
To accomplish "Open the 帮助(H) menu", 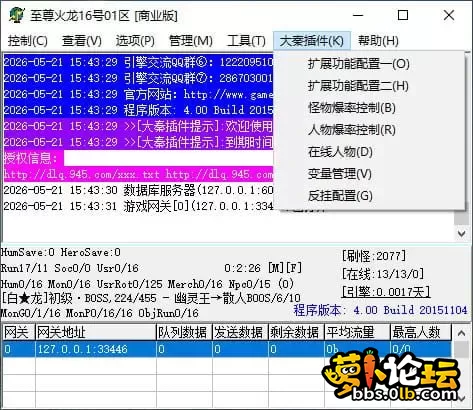I will pyautogui.click(x=378, y=41).
